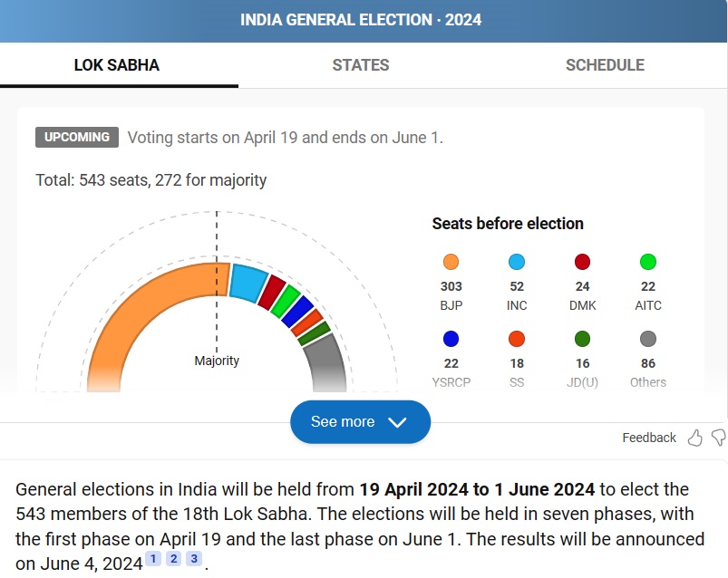728x578 pixels.
Task: Click the Feedback label
Action: tap(649, 438)
